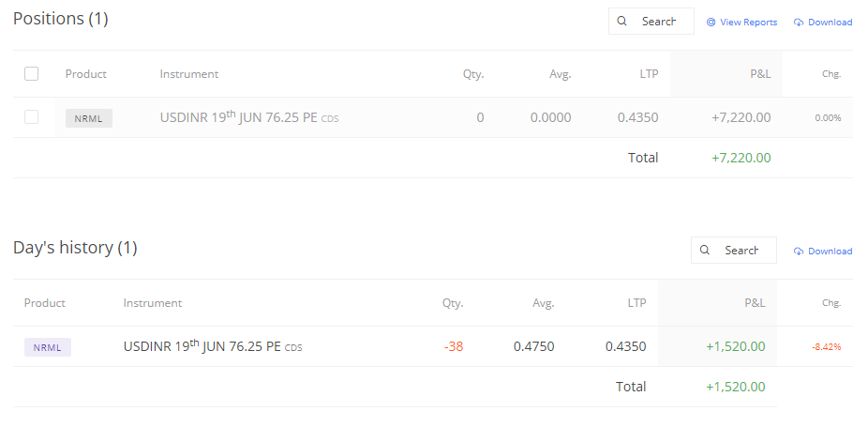Type in the Positions search field
This screenshot has height=427, width=868.
pos(660,22)
